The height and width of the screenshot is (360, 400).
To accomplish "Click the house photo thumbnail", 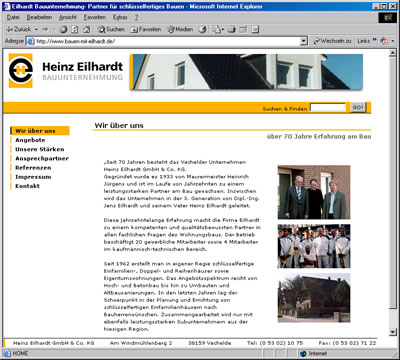I will (x=314, y=298).
